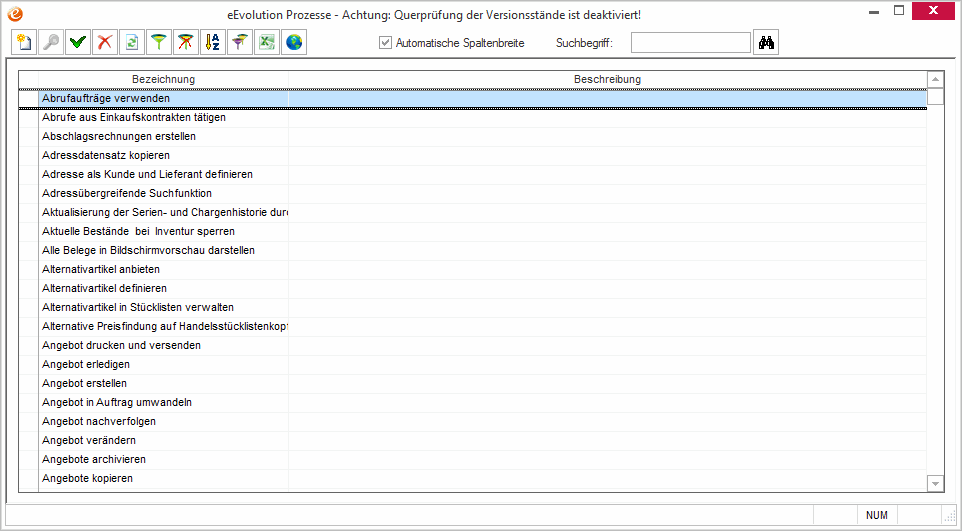
Task: Select 'Abrufe aus Einkaufskontrakten tätigen'
Action: pos(472,117)
